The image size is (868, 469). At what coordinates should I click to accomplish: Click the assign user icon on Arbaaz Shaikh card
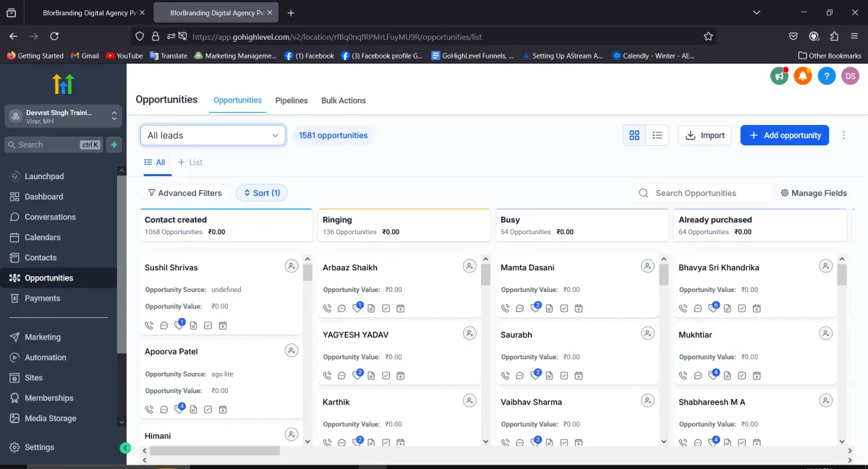(x=469, y=267)
